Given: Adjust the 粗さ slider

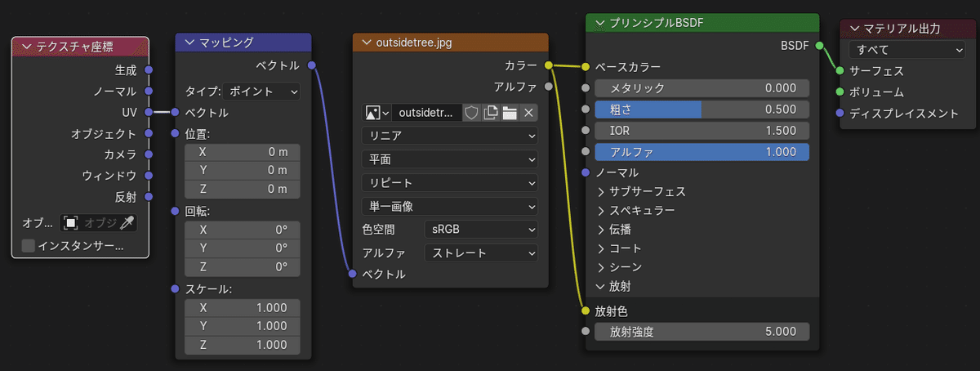Looking at the screenshot, I should (702, 110).
